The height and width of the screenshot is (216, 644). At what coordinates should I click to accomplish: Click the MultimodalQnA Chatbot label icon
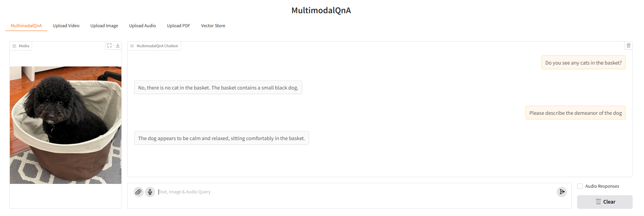(x=132, y=46)
